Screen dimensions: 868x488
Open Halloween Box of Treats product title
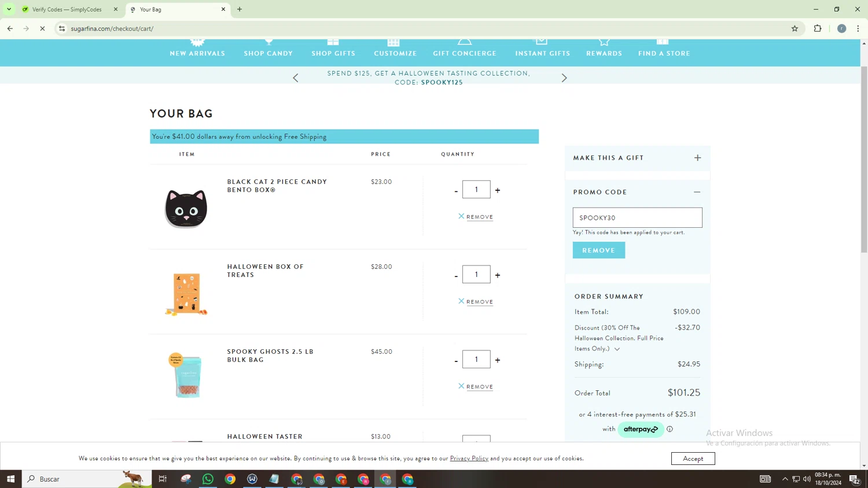(x=265, y=271)
